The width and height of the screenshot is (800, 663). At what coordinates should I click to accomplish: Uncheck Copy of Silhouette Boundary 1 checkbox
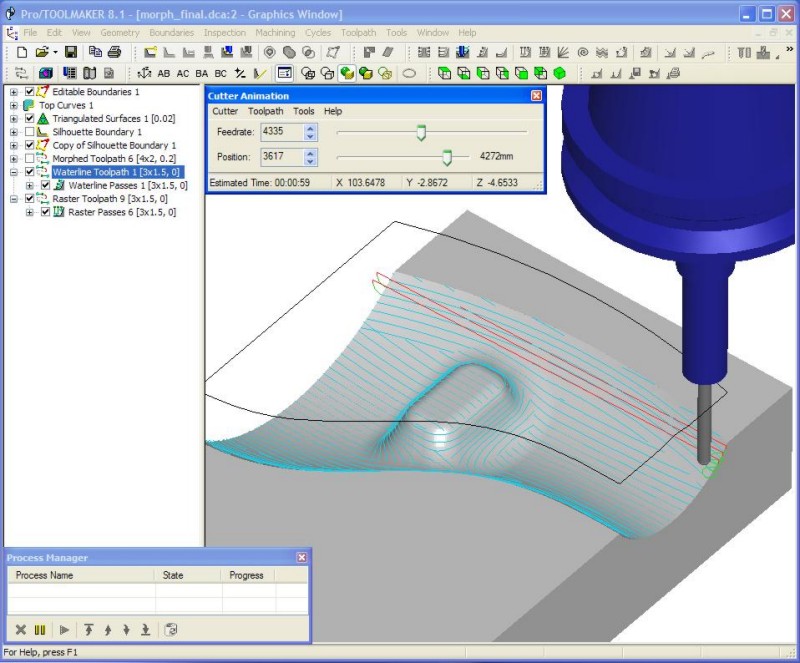tap(30, 145)
